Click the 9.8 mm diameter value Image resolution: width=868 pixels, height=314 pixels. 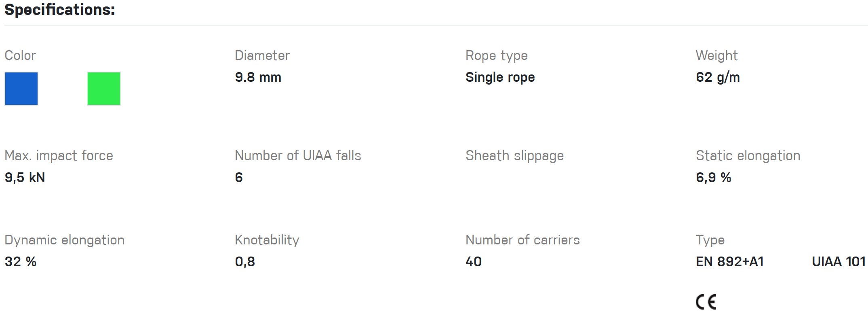tap(258, 77)
